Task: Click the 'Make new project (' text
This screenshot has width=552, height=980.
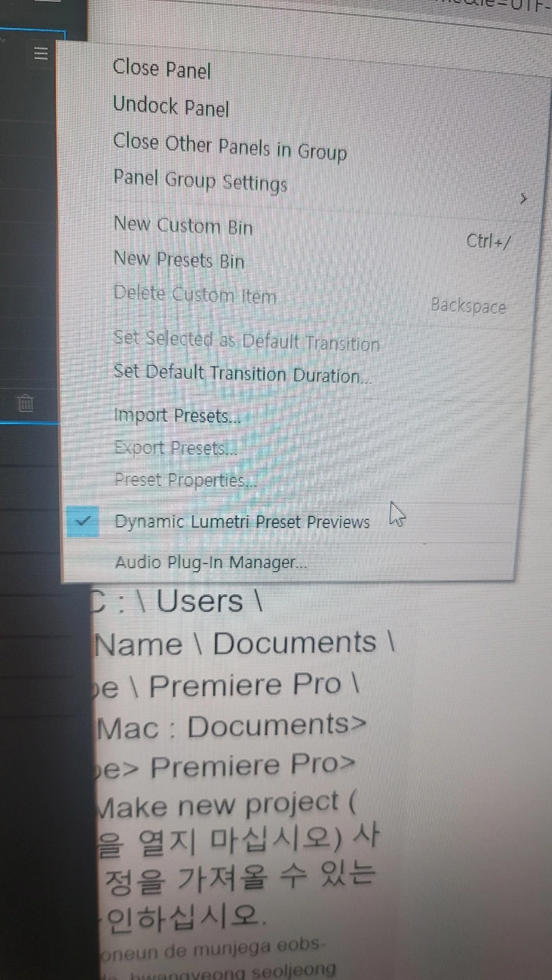Action: pos(226,805)
